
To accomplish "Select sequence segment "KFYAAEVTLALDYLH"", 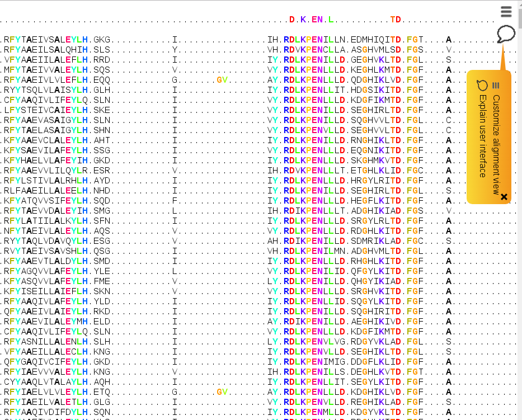I will pyautogui.click(x=46, y=261).
